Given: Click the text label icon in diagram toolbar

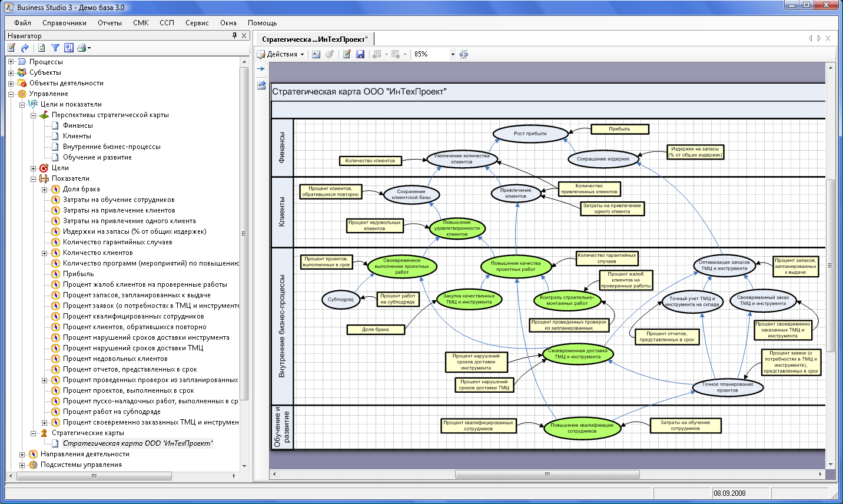Looking at the screenshot, I should [316, 54].
